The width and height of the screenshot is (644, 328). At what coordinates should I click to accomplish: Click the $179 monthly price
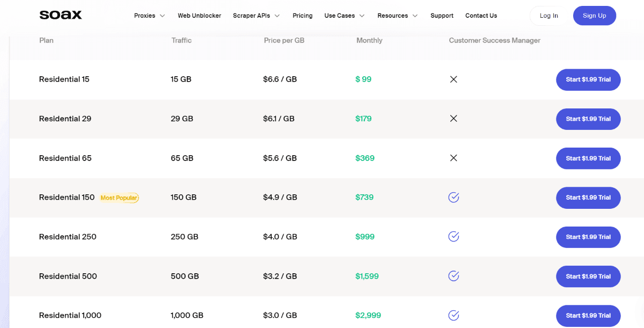click(363, 119)
